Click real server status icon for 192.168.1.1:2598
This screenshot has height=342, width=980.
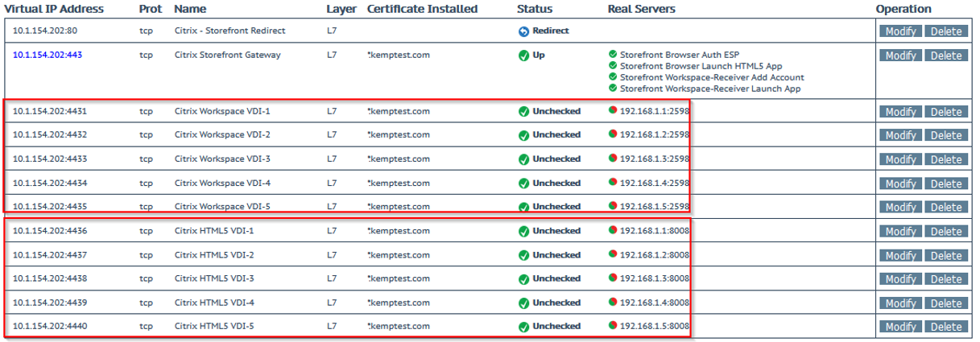(613, 110)
